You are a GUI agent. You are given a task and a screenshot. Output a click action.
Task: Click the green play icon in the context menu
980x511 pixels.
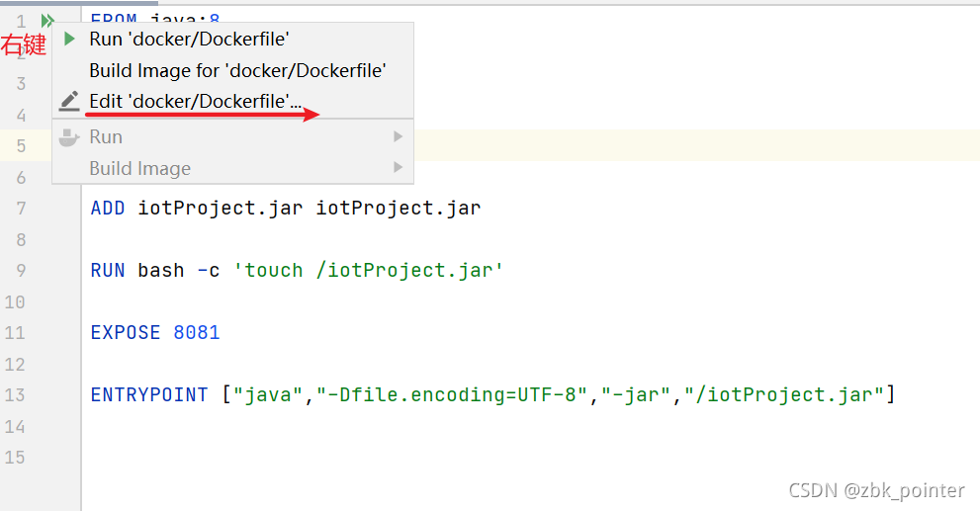(69, 40)
